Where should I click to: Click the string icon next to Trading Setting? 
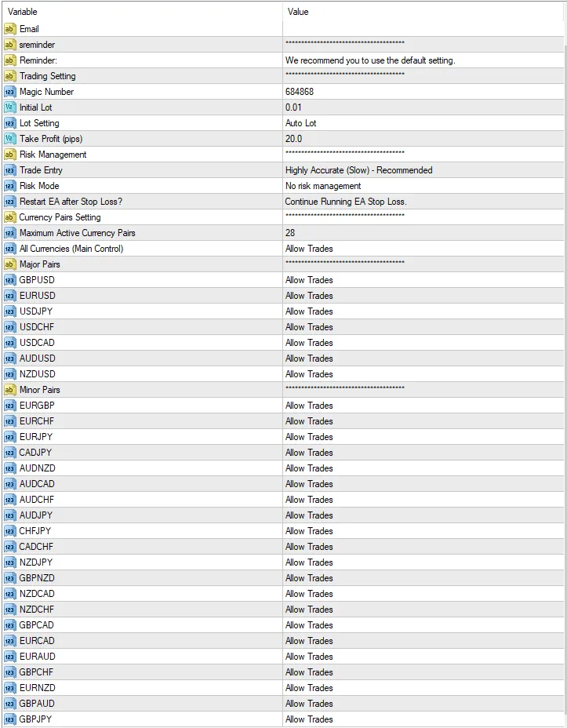click(x=9, y=76)
